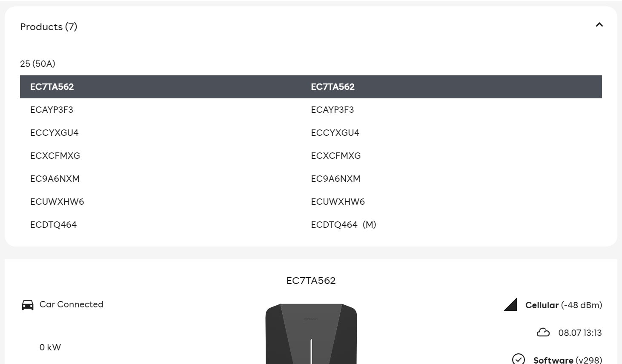Select ECUWXHW6 in left column
The height and width of the screenshot is (364, 622).
click(57, 202)
